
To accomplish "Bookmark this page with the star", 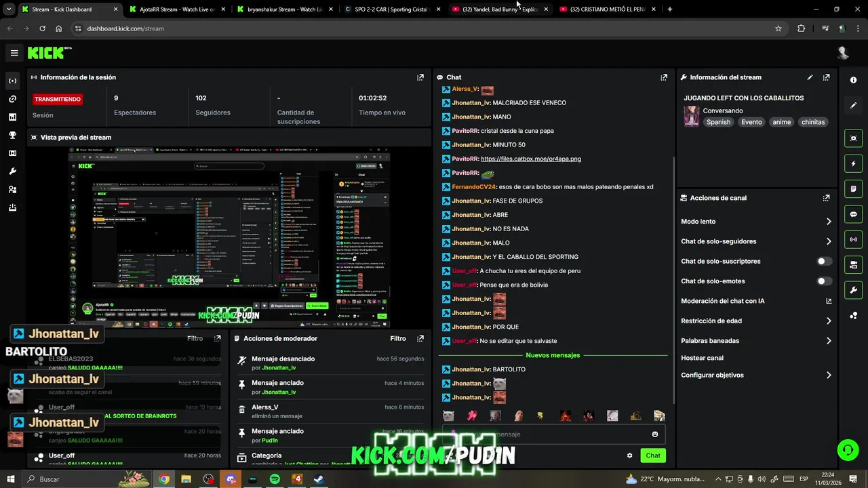I will point(778,28).
